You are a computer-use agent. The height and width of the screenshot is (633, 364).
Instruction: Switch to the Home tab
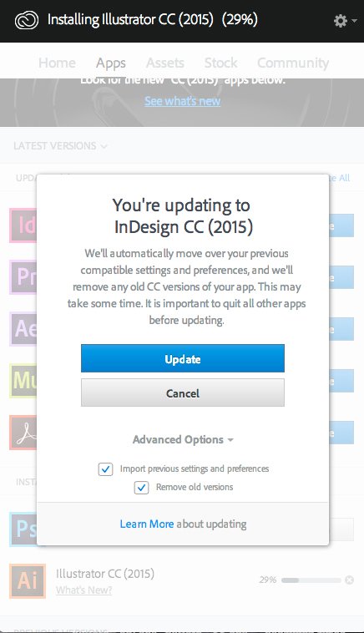[57, 63]
